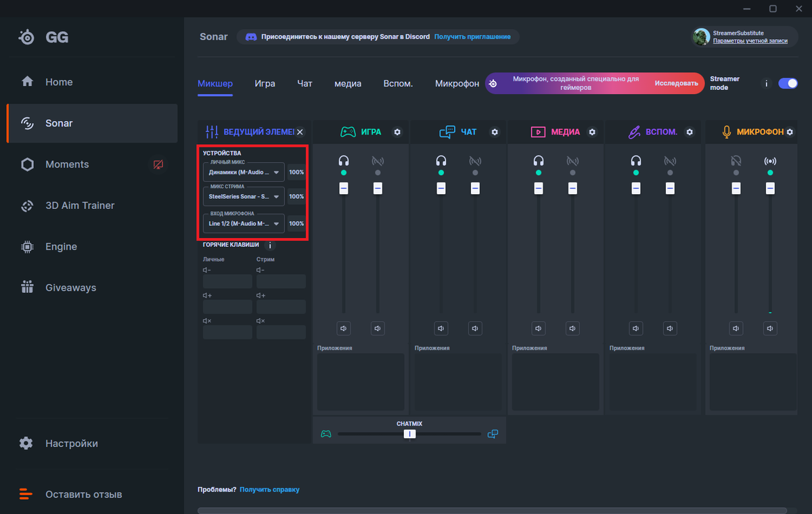The image size is (812, 514).
Task: Open ВХОД МИКРОФОНА device dropdown
Action: 244,223
